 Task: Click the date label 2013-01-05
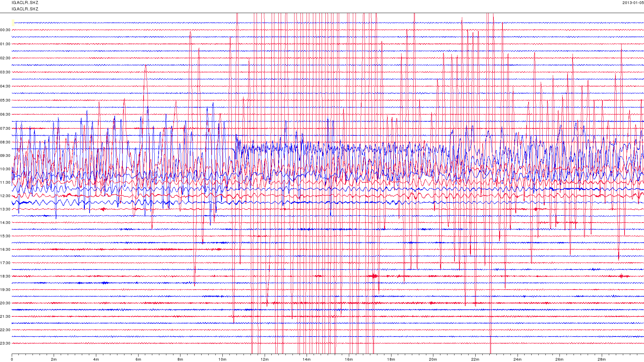pyautogui.click(x=633, y=3)
